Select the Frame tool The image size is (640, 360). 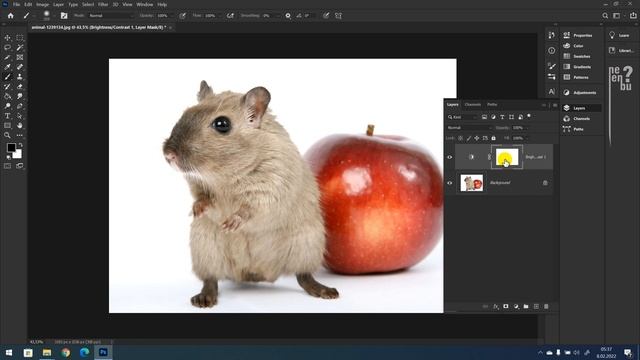point(20,57)
